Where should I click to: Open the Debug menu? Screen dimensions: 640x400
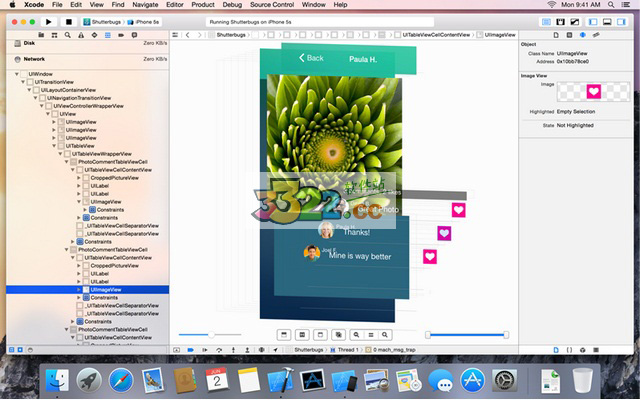(x=232, y=5)
